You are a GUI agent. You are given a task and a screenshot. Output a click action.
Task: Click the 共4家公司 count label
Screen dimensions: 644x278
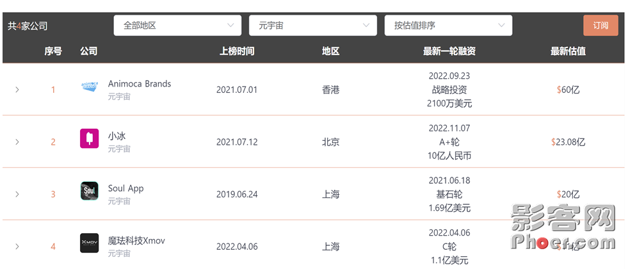(28, 26)
